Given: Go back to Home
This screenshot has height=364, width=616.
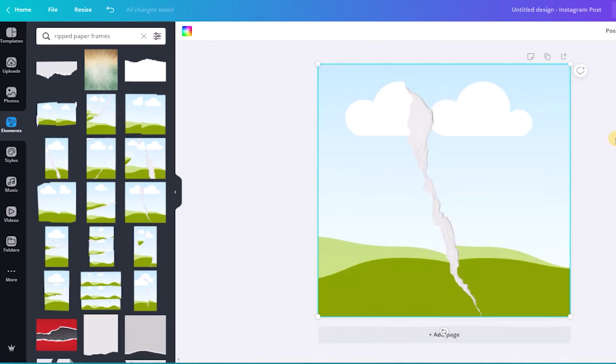Looking at the screenshot, I should point(19,10).
